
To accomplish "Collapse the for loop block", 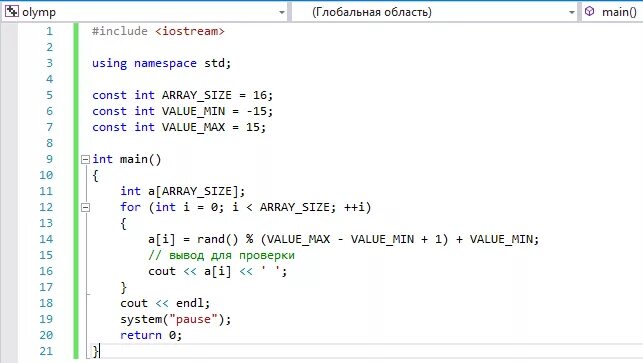I will pos(85,207).
